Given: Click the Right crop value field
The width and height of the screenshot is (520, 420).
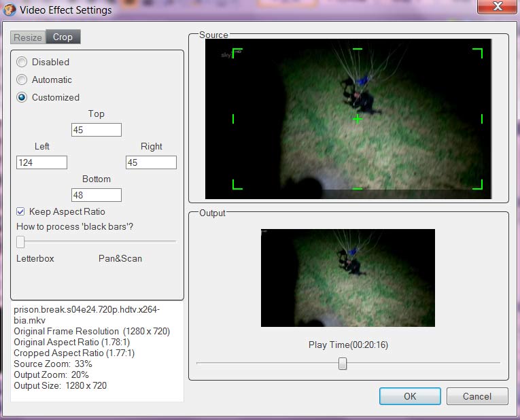Looking at the screenshot, I should [151, 162].
